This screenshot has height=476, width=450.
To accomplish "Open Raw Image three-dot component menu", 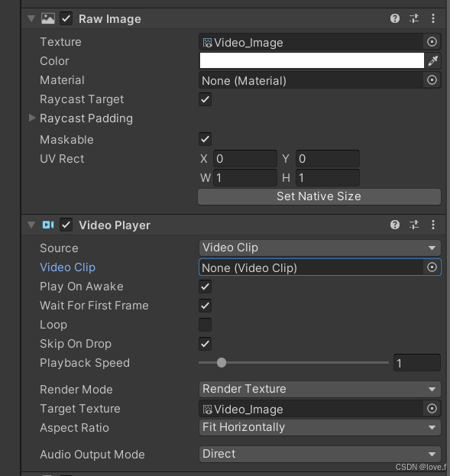I will (x=433, y=18).
